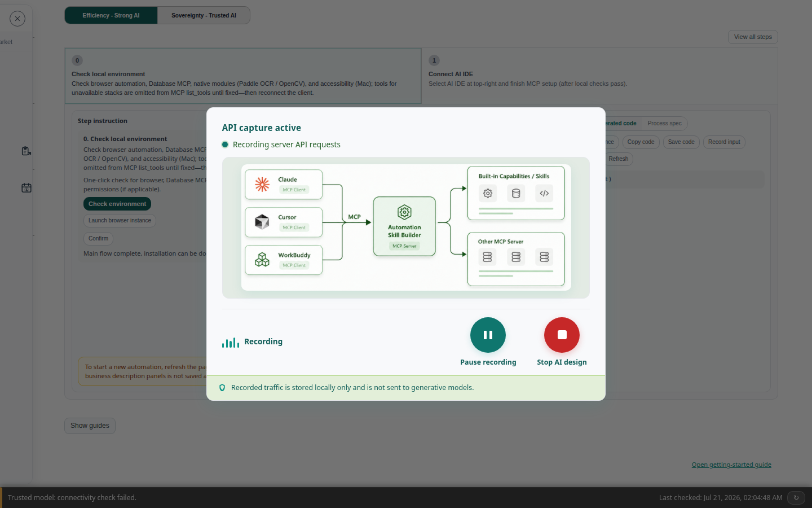Screen dimensions: 812x508
Task: Click the Cursor cube logo icon
Action: pos(262,222)
